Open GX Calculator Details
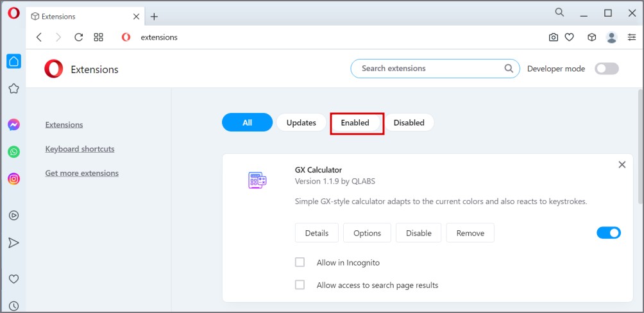 [317, 233]
